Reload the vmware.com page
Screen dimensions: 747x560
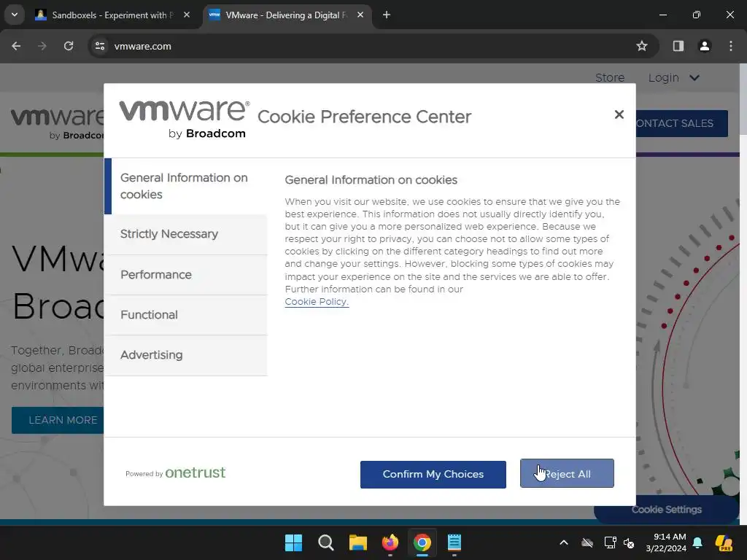click(x=69, y=46)
